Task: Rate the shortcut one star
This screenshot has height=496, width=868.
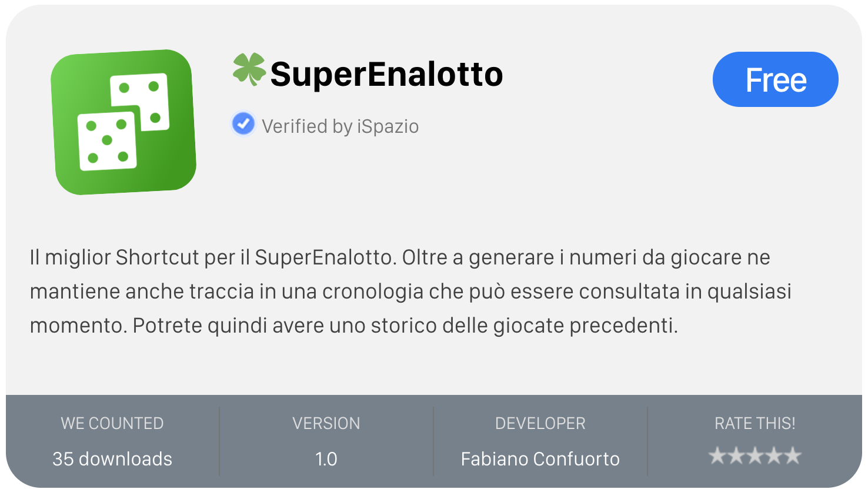Action: [x=717, y=455]
